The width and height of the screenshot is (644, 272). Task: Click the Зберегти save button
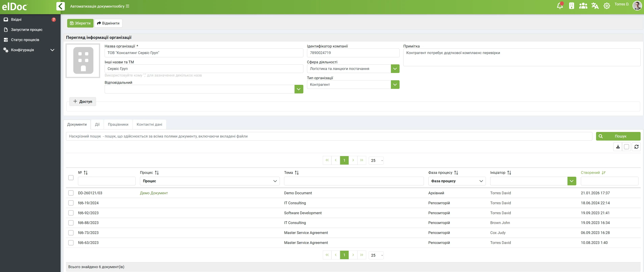[x=80, y=23]
